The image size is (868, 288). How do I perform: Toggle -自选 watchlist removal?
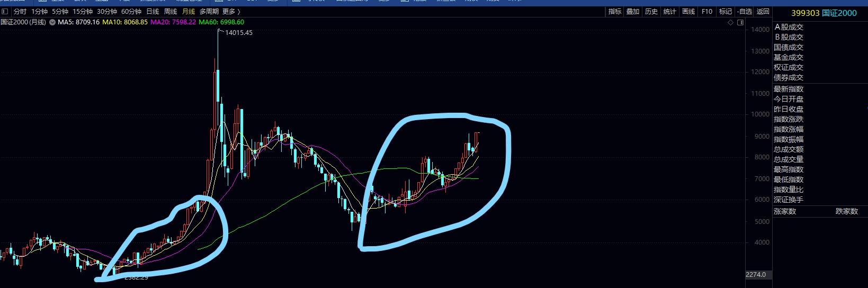[745, 11]
